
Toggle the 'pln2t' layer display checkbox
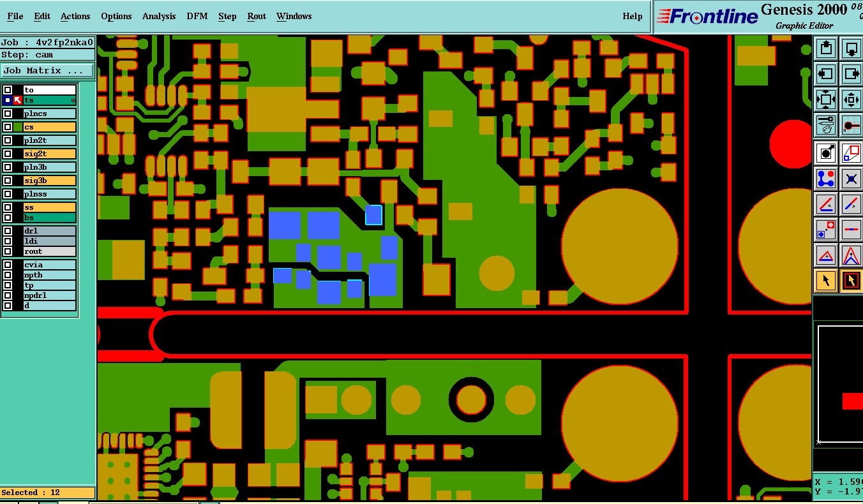pyautogui.click(x=8, y=140)
